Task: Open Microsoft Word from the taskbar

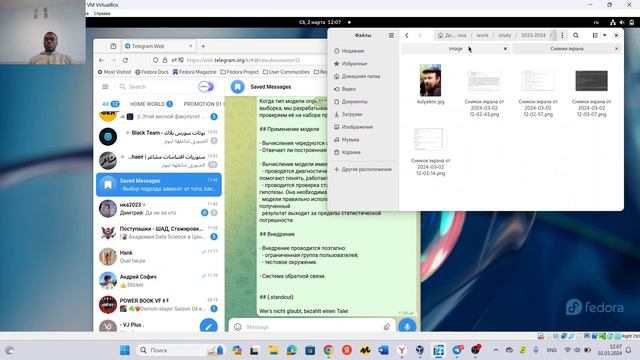Action: (383, 350)
